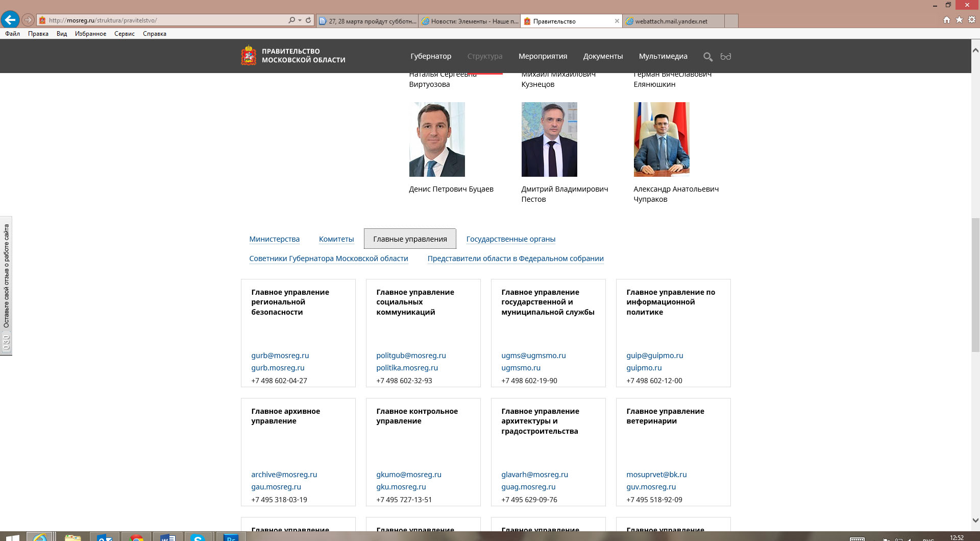This screenshot has height=541, width=980.
Task: Click email ugms@ugmsmo.ru
Action: tap(533, 356)
